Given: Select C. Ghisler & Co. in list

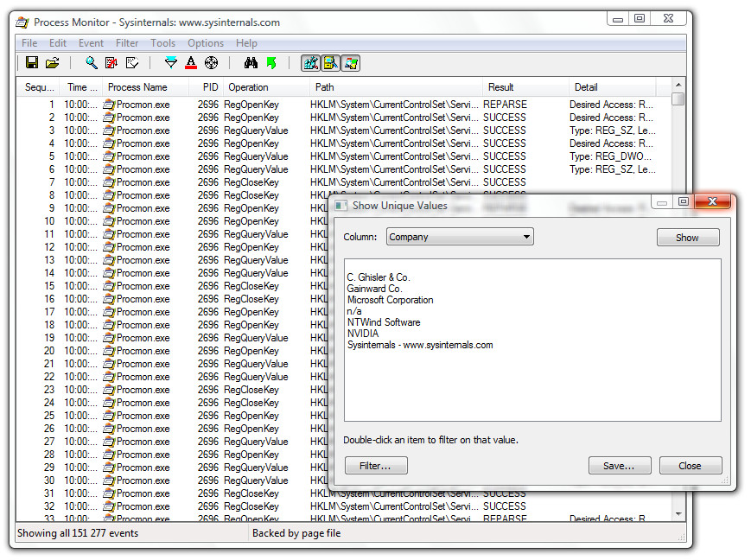Looking at the screenshot, I should [379, 277].
